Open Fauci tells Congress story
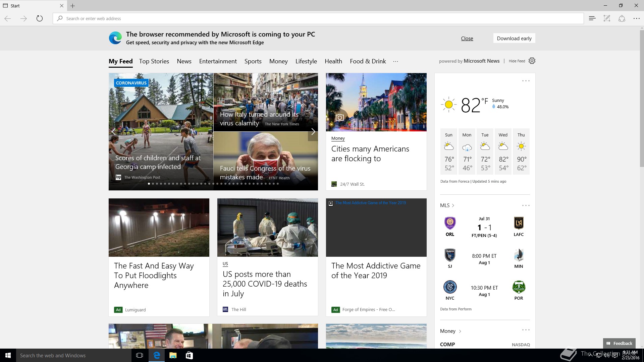The image size is (644, 362). tap(266, 161)
